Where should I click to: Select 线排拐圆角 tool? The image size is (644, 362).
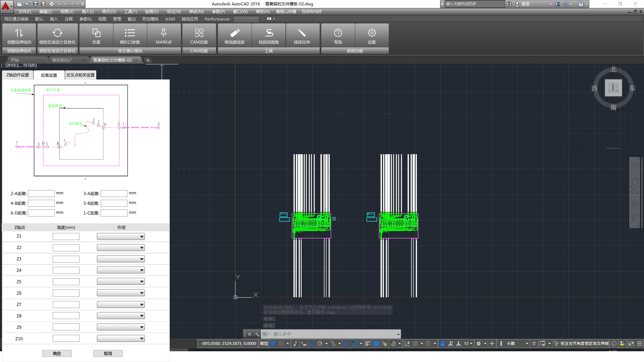(x=269, y=35)
